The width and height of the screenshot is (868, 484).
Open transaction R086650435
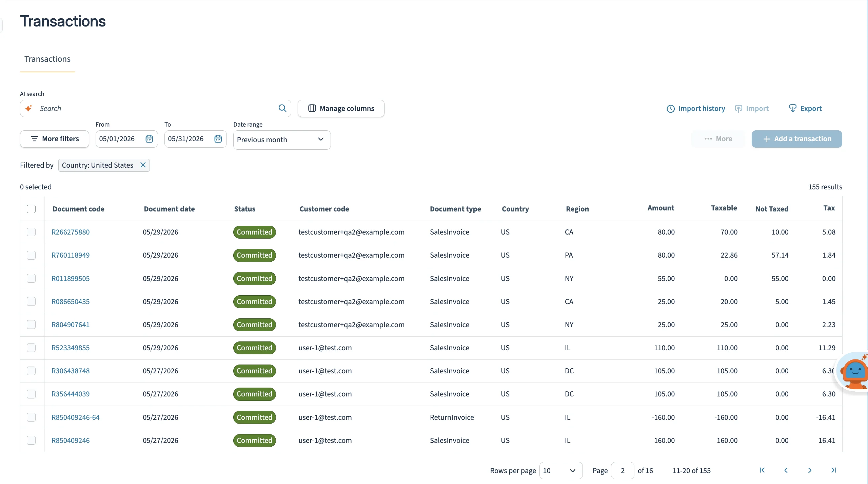71,301
